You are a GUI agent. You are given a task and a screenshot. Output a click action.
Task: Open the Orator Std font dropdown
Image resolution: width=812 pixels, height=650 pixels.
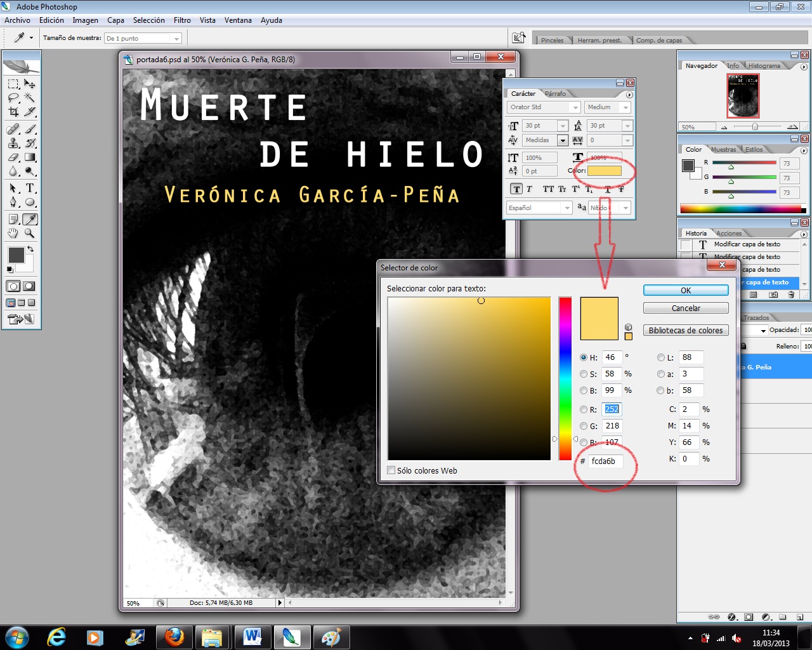544,107
